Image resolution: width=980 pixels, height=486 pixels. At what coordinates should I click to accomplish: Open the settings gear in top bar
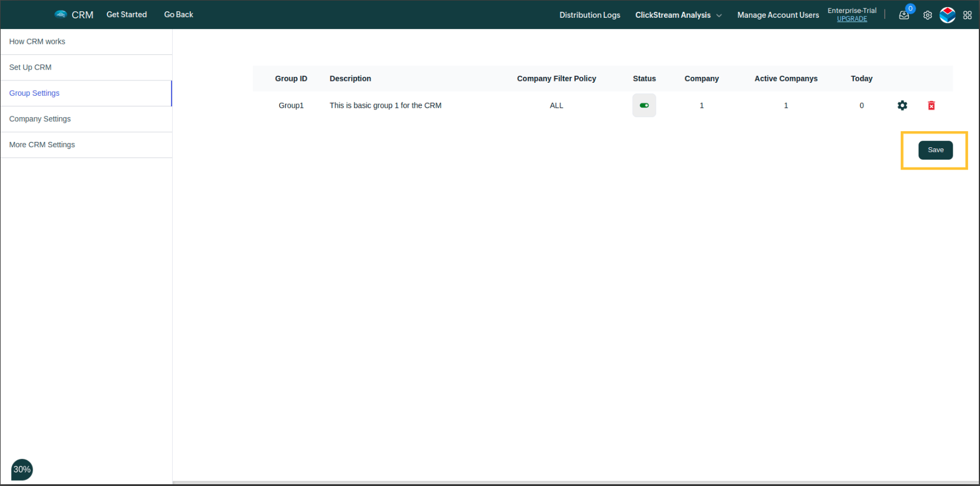[x=927, y=15]
